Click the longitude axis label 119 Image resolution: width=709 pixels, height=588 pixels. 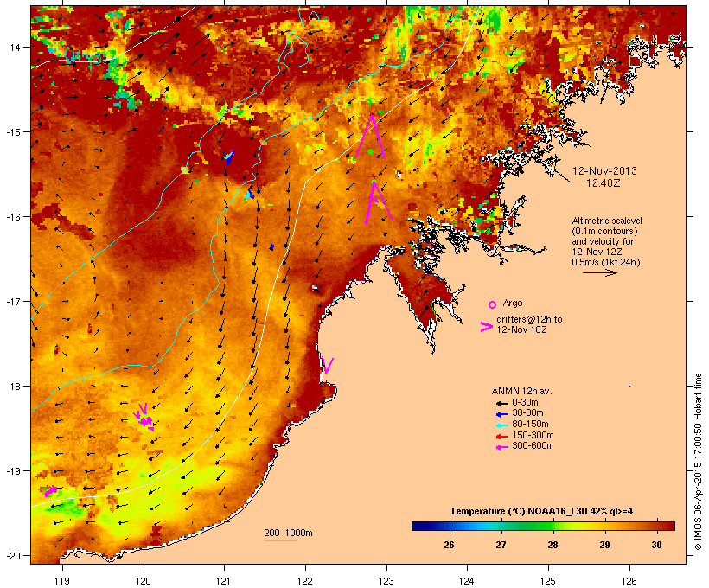pyautogui.click(x=62, y=581)
